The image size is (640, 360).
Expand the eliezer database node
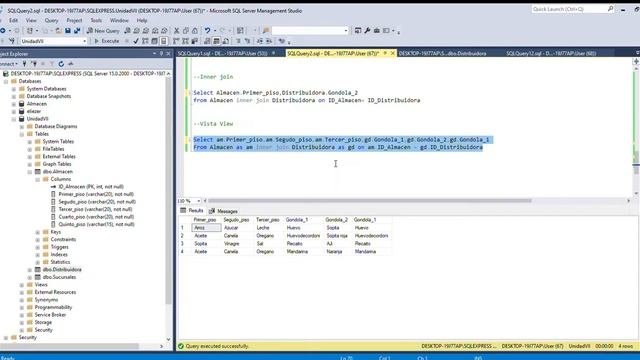click(x=14, y=111)
